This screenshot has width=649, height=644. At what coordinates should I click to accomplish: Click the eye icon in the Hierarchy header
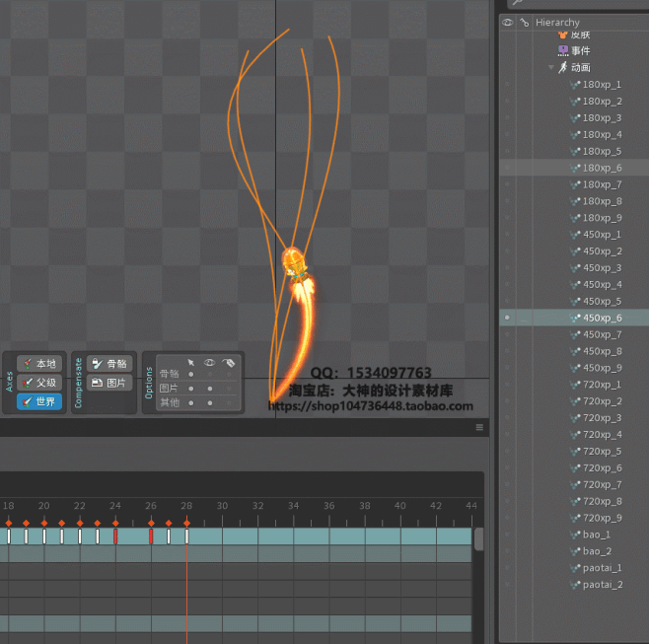tap(507, 23)
